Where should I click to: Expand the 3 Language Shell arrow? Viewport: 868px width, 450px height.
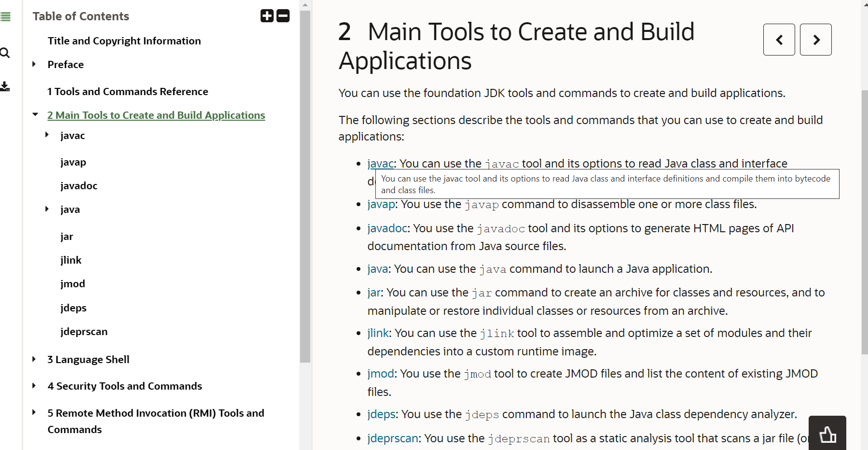tap(34, 359)
